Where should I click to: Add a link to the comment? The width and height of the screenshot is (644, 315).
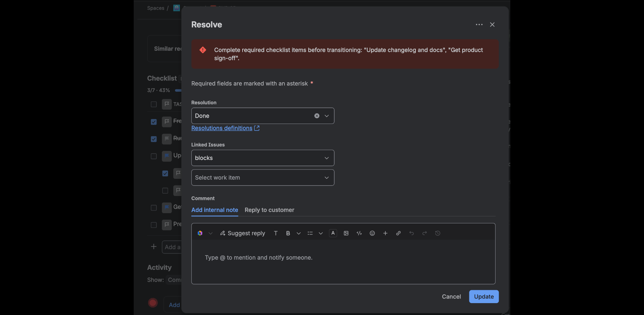[x=398, y=233]
